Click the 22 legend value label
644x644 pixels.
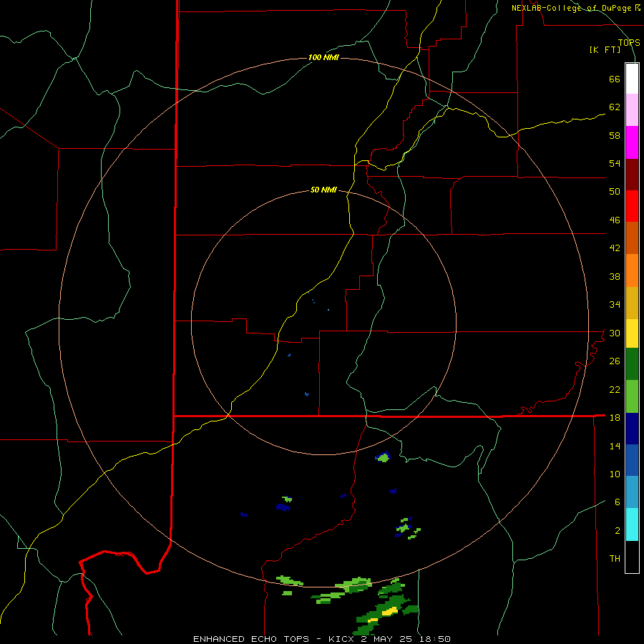click(x=615, y=389)
